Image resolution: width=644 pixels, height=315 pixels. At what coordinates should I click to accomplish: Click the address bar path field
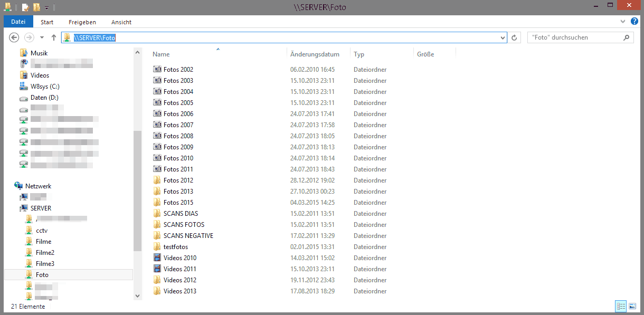click(x=284, y=37)
